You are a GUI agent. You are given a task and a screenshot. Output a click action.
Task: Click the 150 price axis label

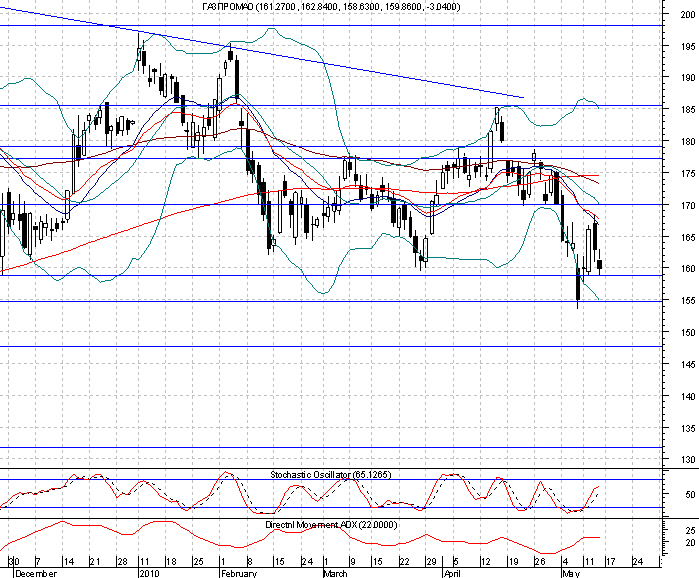[x=688, y=332]
